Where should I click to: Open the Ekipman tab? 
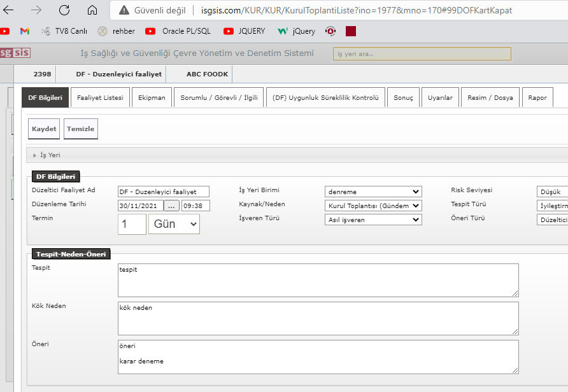coord(152,97)
